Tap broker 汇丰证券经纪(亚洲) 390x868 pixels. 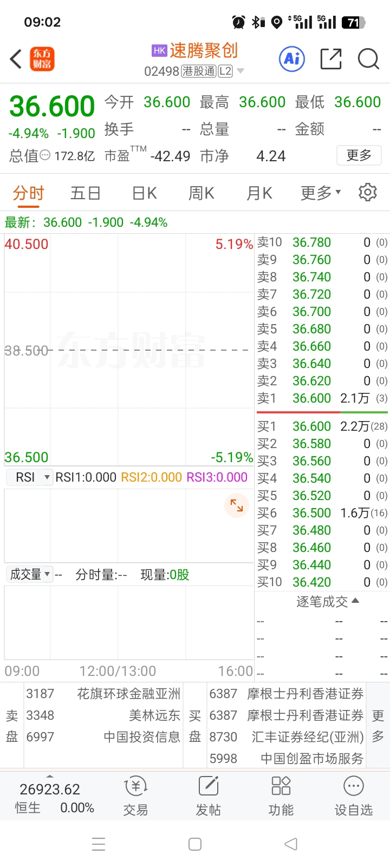308,737
